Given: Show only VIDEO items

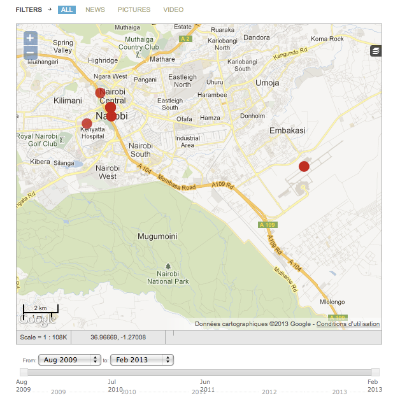Looking at the screenshot, I should point(173,10).
